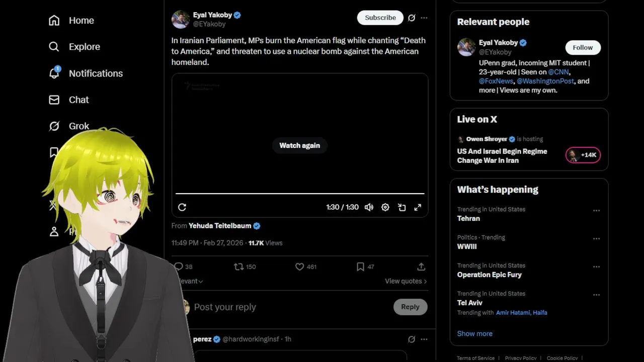Subscribe to Eyal Yakoby

point(380,18)
